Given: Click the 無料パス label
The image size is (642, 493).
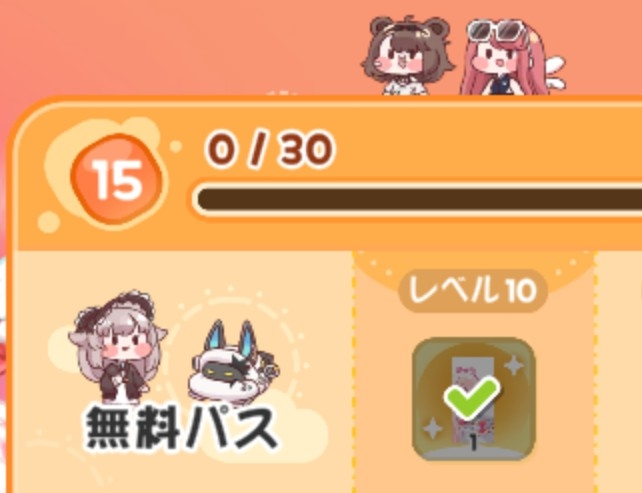Looking at the screenshot, I should (x=181, y=429).
